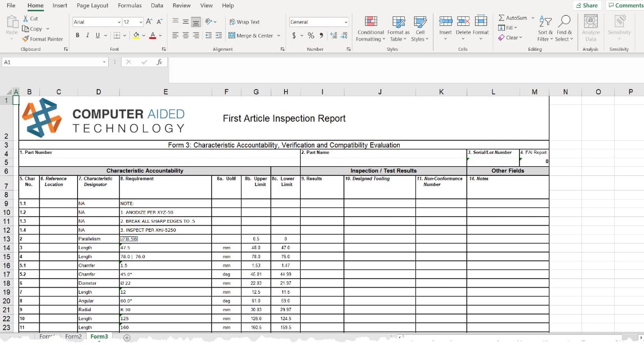This screenshot has width=644, height=345.
Task: Add a new sheet with plus icon
Action: coord(127,338)
